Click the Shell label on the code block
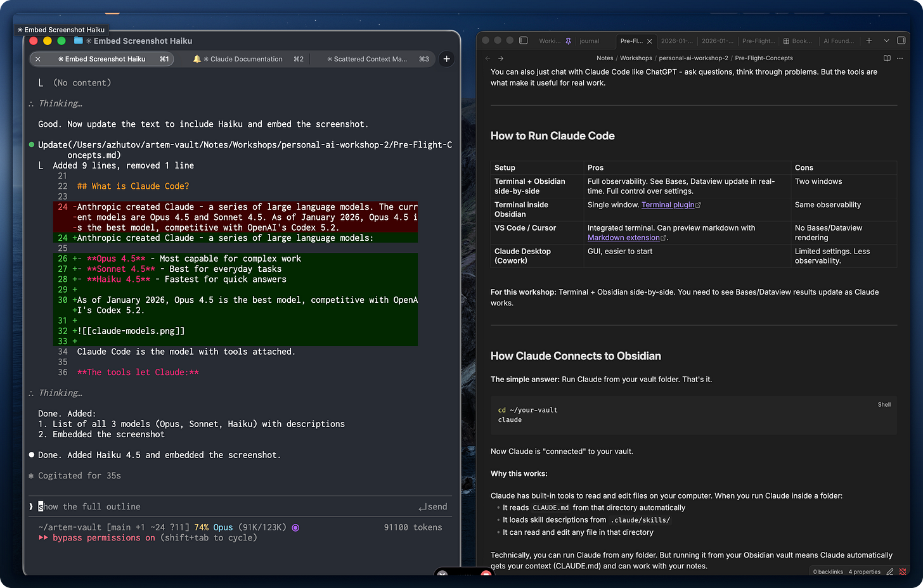 [884, 404]
